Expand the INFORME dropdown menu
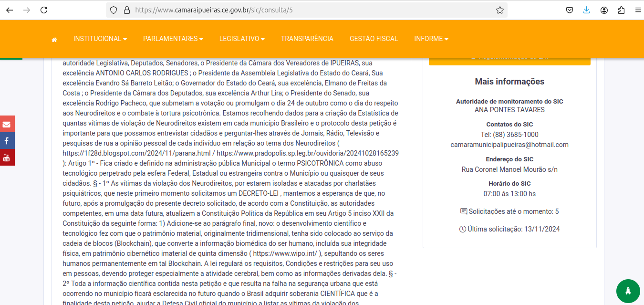The image size is (644, 305). [x=431, y=39]
